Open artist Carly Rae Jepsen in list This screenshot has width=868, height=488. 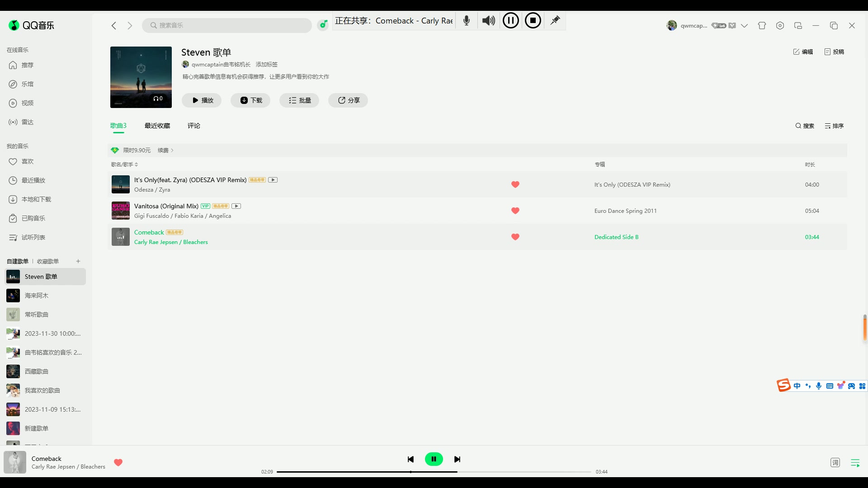pyautogui.click(x=156, y=242)
